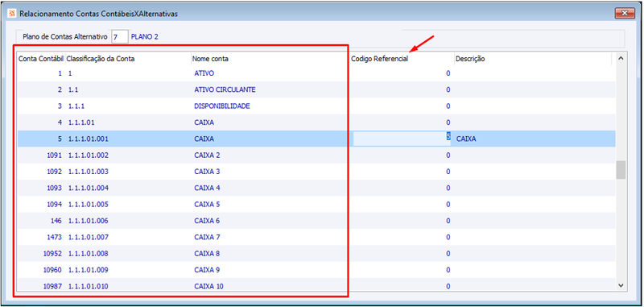Image resolution: width=644 pixels, height=307 pixels.
Task: Click classification 1.1.1 cell
Action: pyautogui.click(x=76, y=106)
